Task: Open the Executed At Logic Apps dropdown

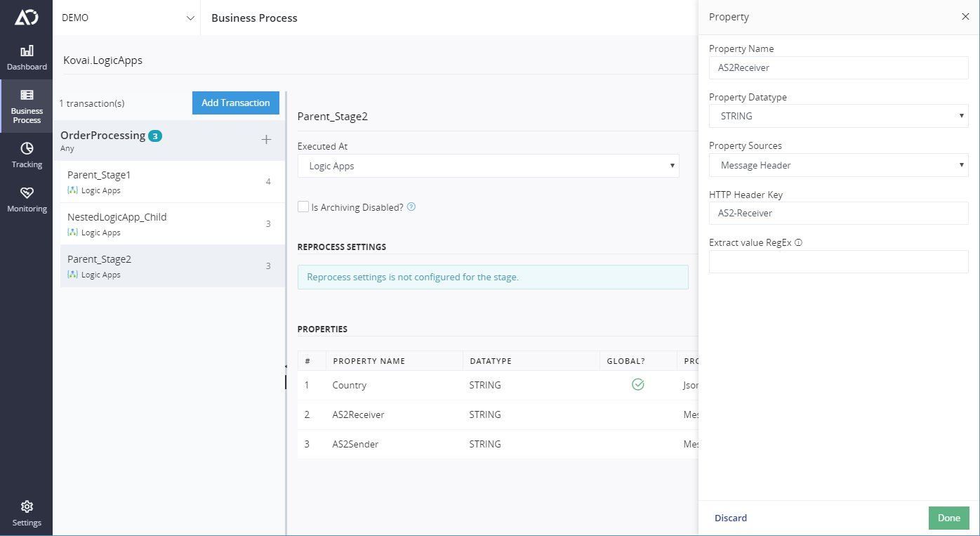Action: [489, 166]
